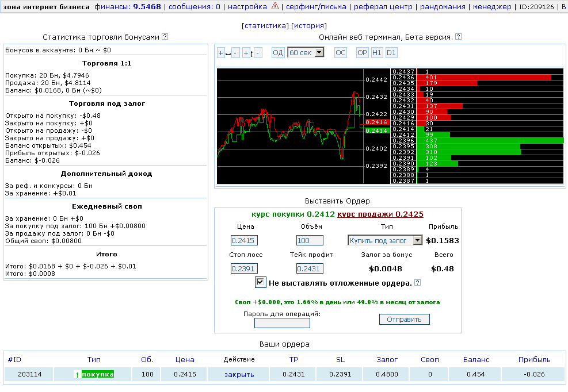Open help for не выставлять отложенные ордера
The image size is (568, 392).
[417, 283]
